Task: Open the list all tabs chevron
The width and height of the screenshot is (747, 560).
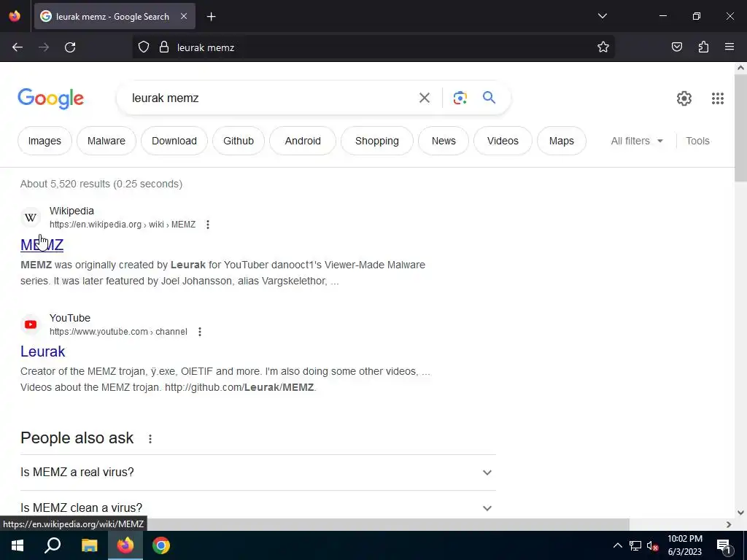Action: 602,16
